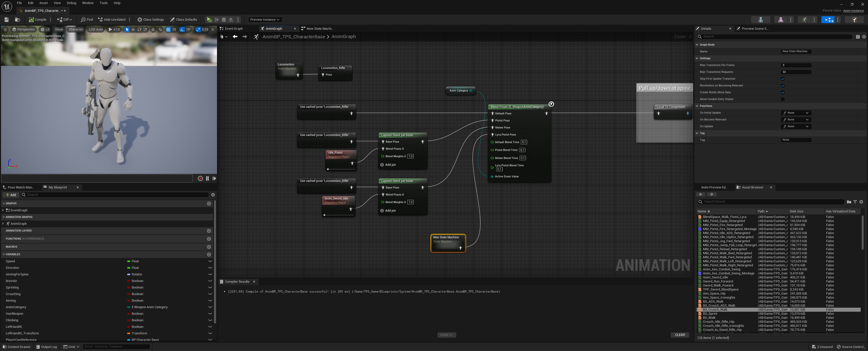Image resolution: width=868 pixels, height=351 pixels.
Task: Open the Preview Instance dropdown
Action: (264, 19)
